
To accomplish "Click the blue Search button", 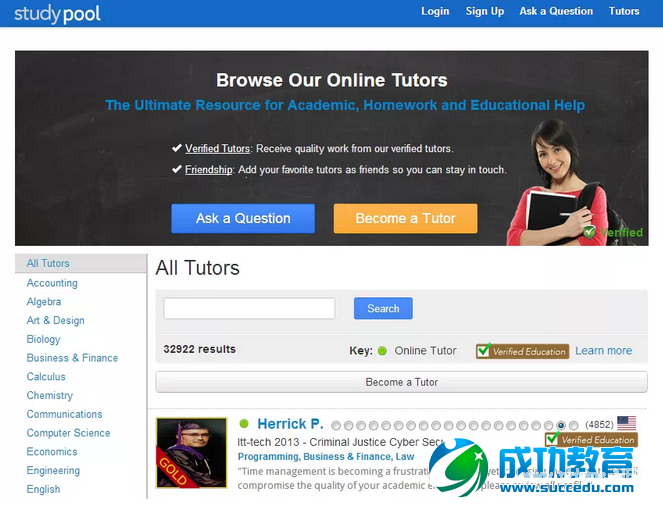I will [x=383, y=309].
